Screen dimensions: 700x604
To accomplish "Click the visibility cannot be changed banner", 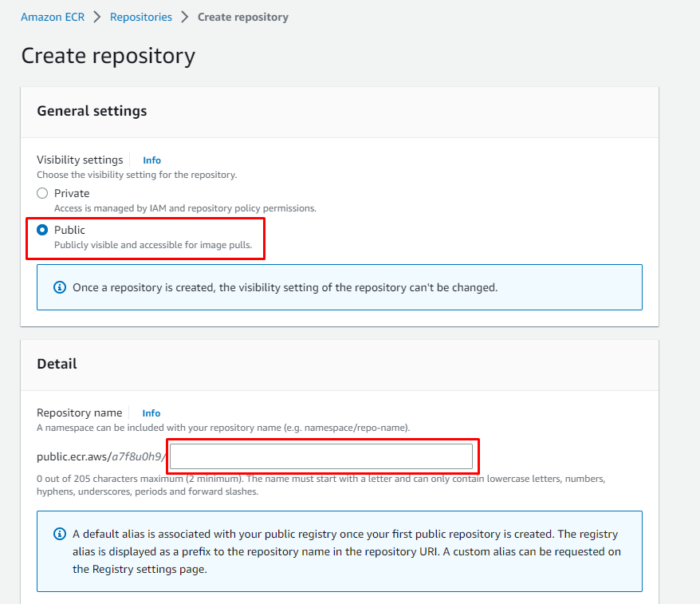I will point(339,287).
